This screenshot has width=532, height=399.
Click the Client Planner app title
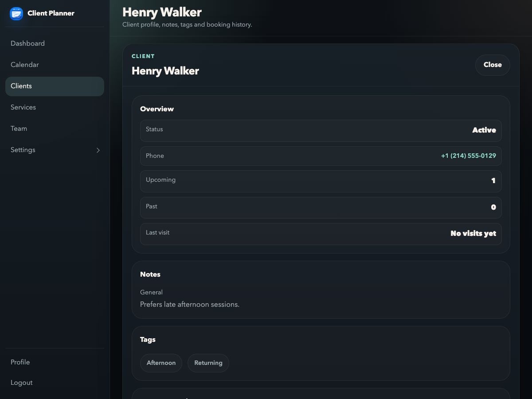pyautogui.click(x=51, y=13)
